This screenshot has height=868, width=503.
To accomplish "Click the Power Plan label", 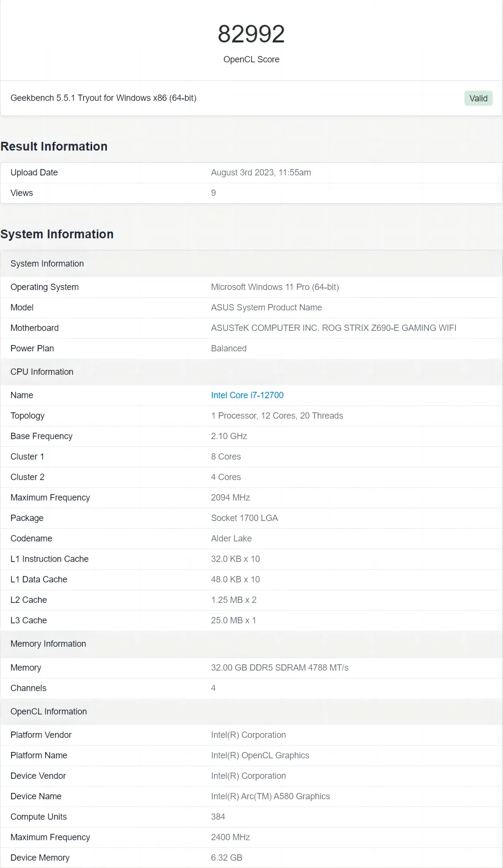I will coord(32,349).
